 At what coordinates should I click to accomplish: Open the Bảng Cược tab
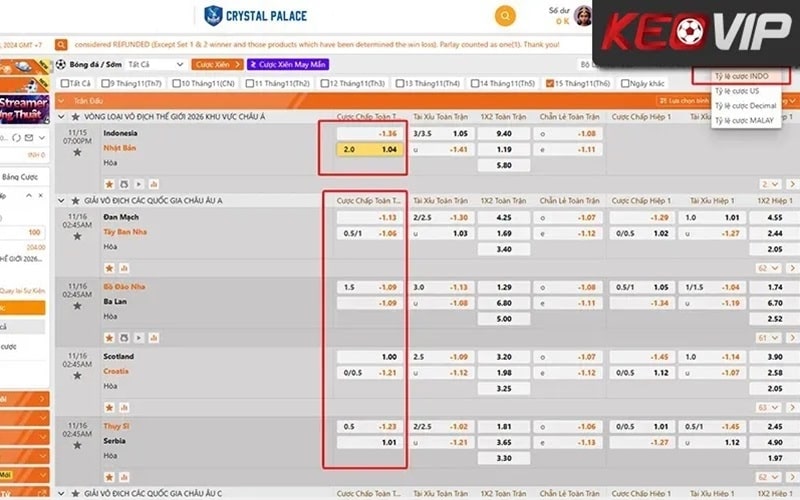pos(21,177)
